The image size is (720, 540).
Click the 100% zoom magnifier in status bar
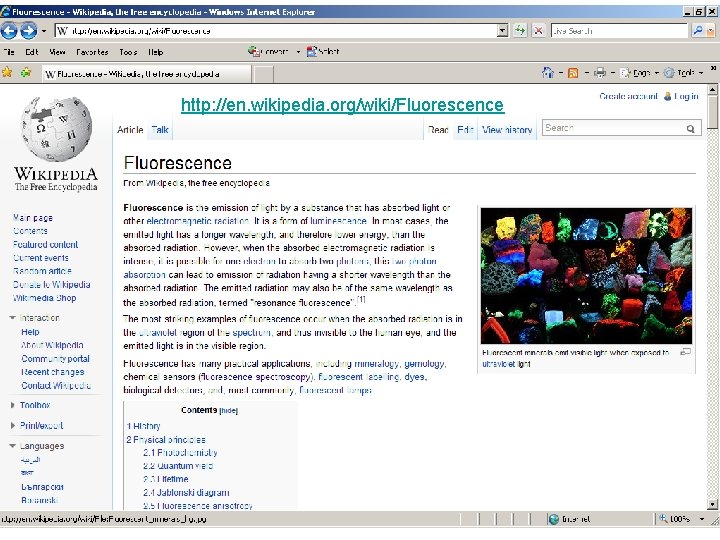[x=664, y=519]
